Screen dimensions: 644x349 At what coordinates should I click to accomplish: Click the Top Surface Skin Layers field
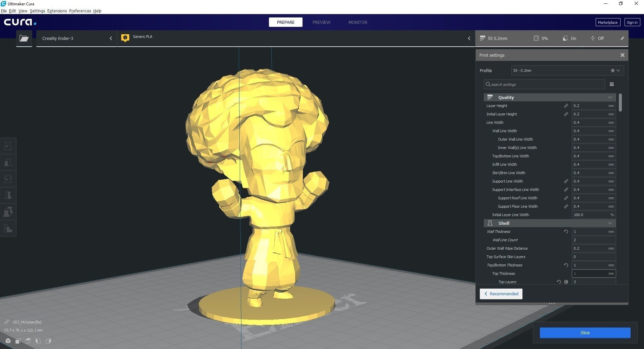pyautogui.click(x=594, y=257)
